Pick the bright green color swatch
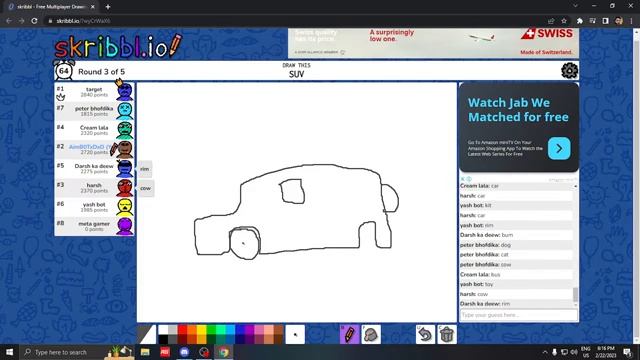640x360 pixels. 211,330
